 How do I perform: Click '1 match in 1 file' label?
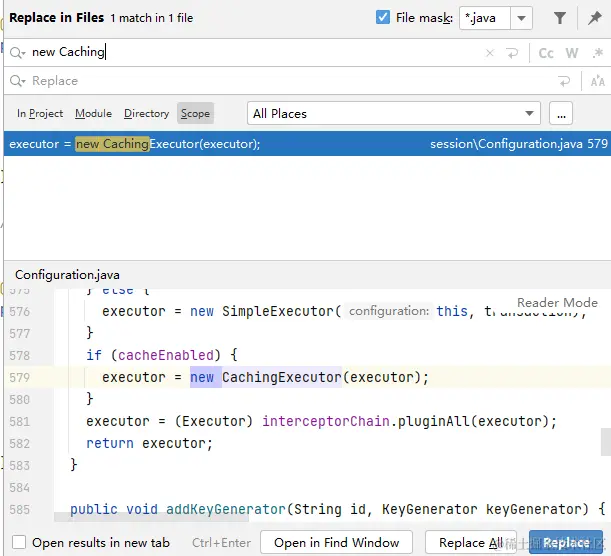pos(152,18)
